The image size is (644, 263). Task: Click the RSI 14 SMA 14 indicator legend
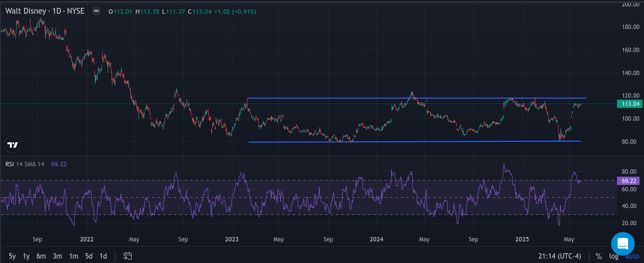tap(25, 164)
